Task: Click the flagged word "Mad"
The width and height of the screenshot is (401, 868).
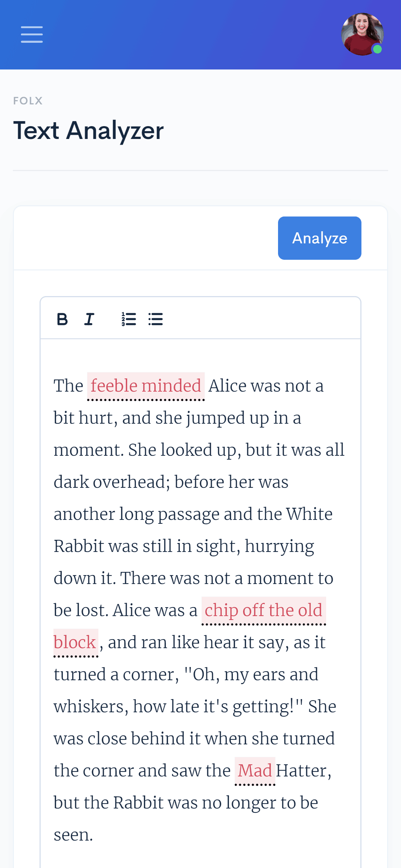Action: tap(255, 771)
